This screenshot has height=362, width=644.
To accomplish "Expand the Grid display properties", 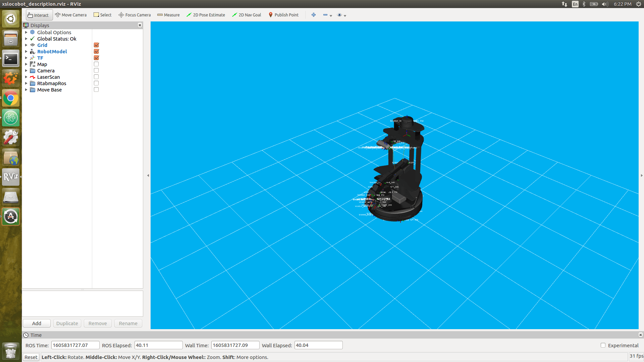I will click(x=26, y=45).
